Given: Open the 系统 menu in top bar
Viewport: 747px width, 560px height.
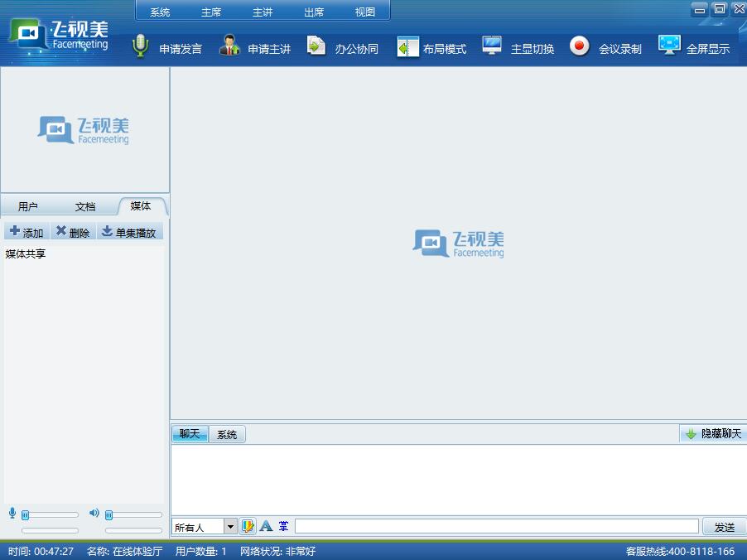Looking at the screenshot, I should point(159,12).
